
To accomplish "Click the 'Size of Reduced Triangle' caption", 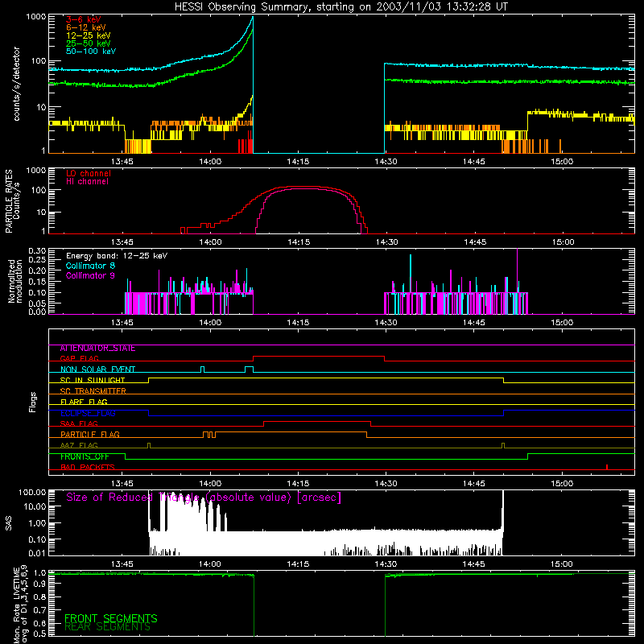I will [x=204, y=497].
